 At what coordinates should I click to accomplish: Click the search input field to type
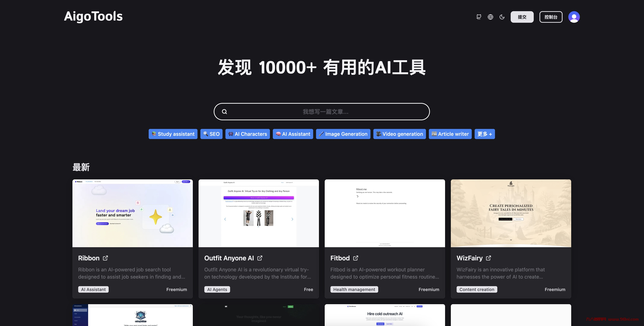click(322, 111)
